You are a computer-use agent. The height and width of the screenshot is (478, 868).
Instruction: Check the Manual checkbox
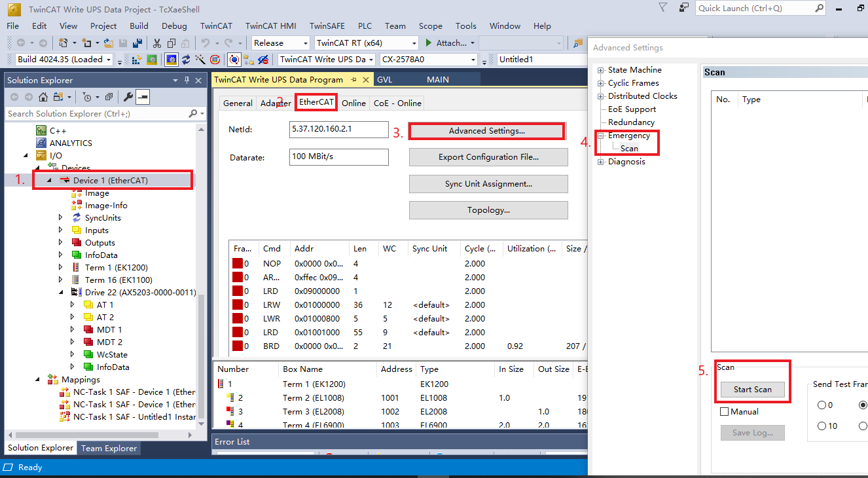(724, 412)
